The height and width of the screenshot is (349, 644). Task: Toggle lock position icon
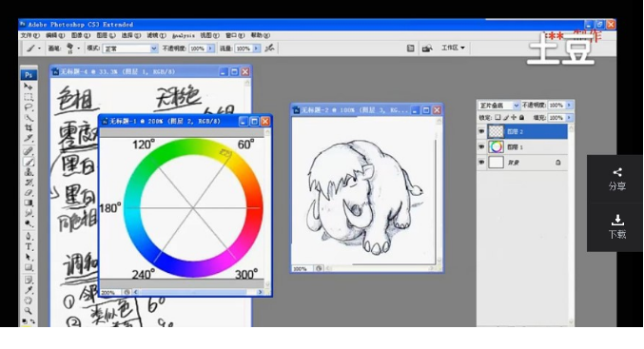(514, 117)
